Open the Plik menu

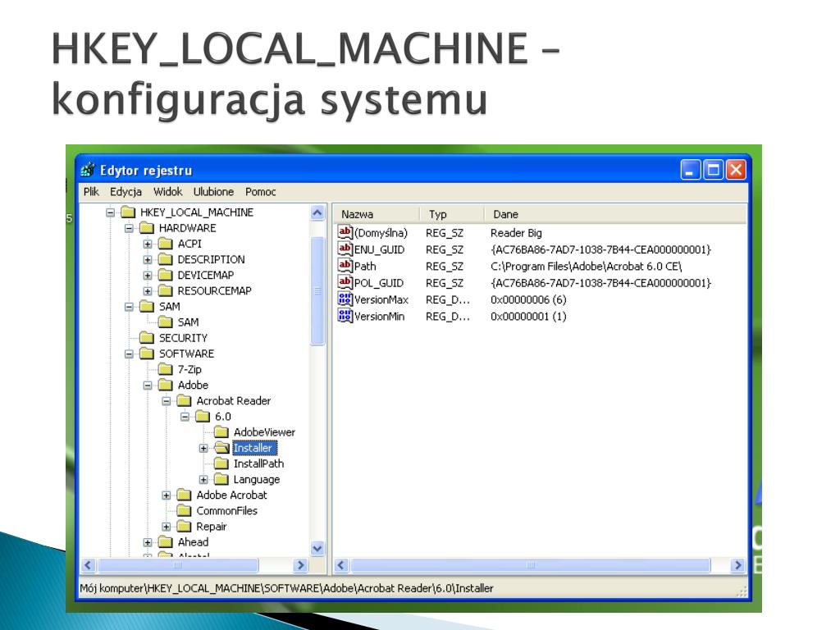[91, 192]
